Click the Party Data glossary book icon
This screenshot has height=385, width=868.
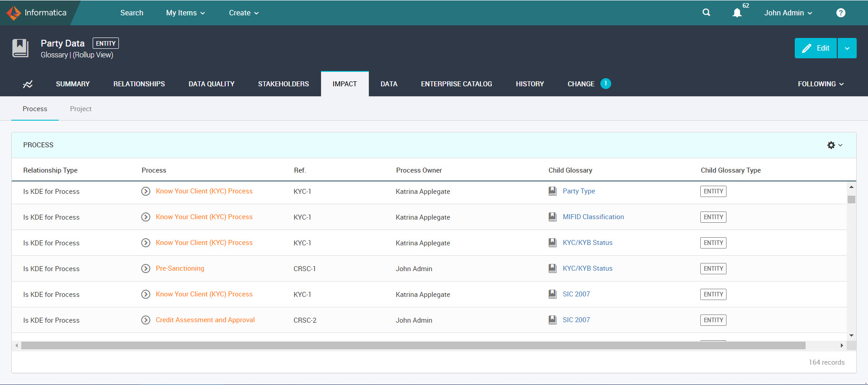[20, 48]
